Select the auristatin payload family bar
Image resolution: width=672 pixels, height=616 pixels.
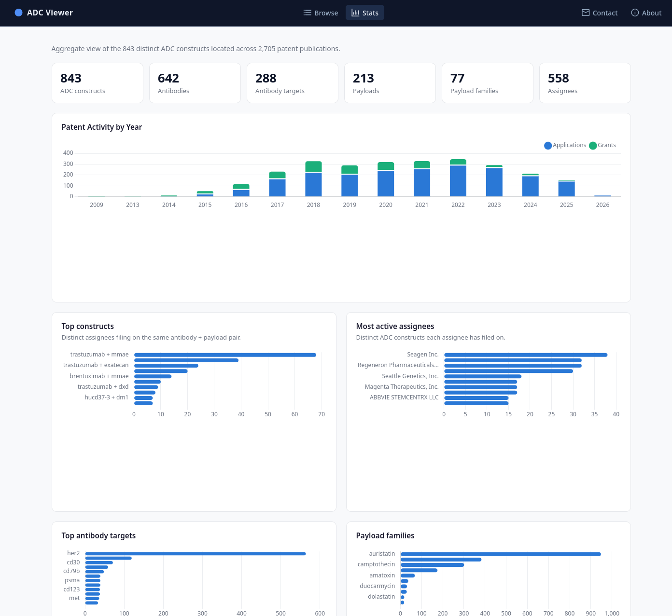501,554
